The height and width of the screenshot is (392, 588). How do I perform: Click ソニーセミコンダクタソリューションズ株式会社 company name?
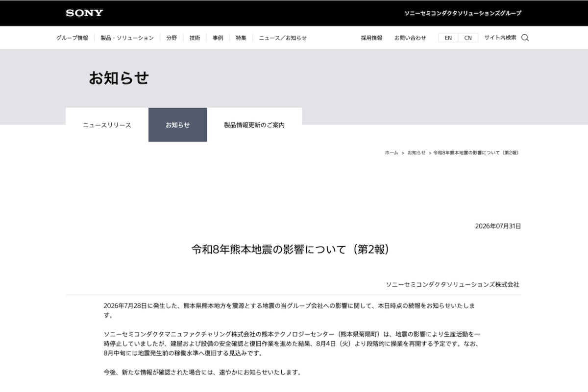tap(452, 284)
